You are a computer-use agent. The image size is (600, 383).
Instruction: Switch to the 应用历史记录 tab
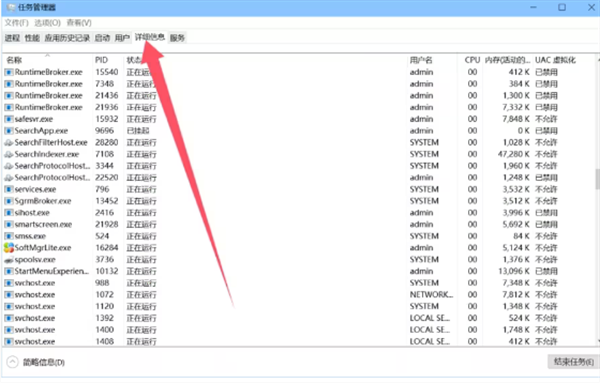coord(67,38)
